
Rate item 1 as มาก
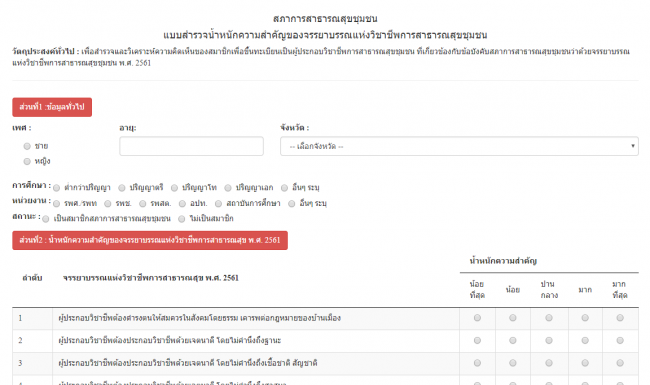585,318
